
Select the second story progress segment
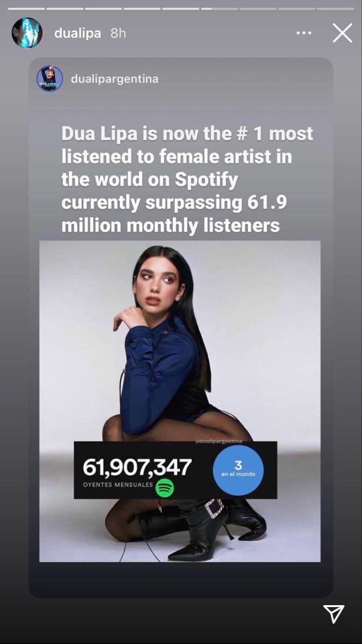65,8
